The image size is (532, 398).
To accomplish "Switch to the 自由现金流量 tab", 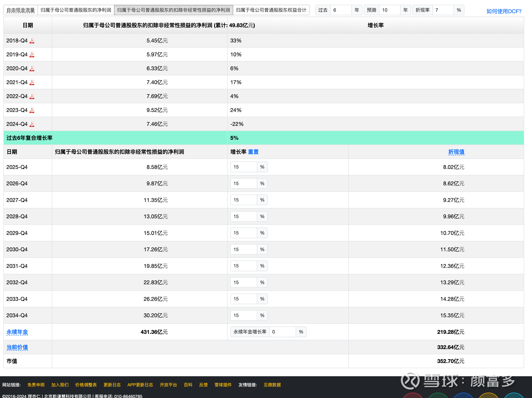I will [21, 10].
